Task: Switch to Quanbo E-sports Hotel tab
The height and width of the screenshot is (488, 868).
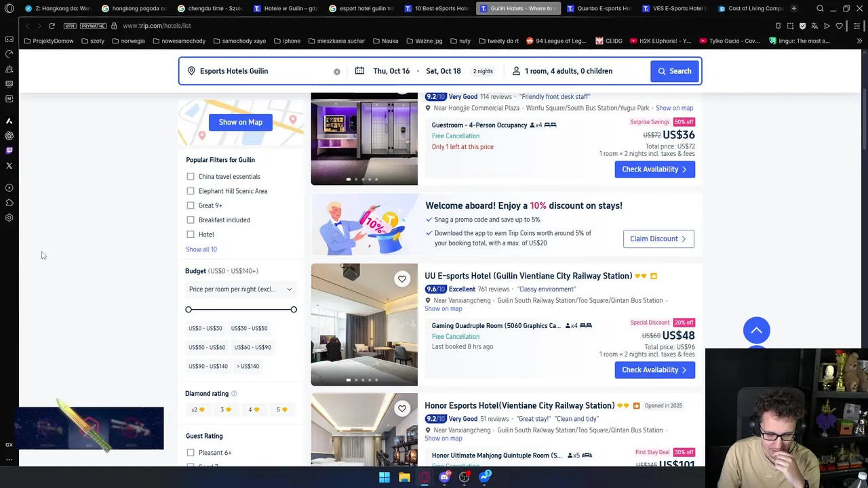Action: (x=598, y=8)
